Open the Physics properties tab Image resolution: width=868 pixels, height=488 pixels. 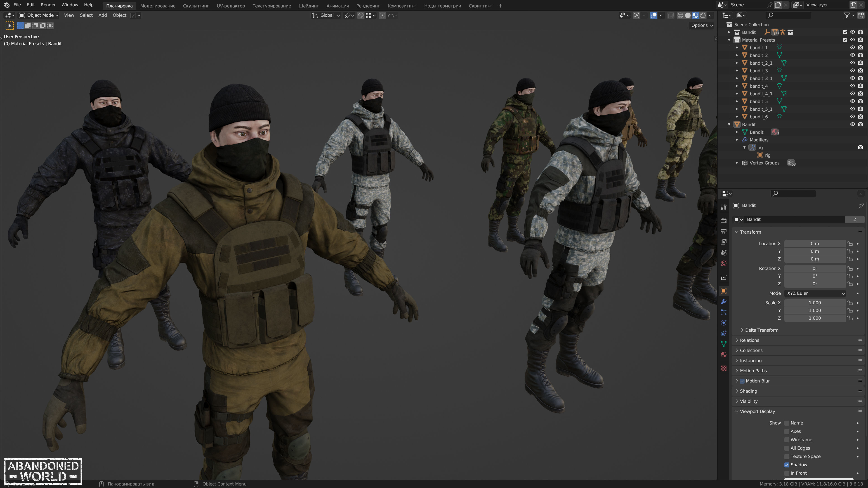coord(723,323)
